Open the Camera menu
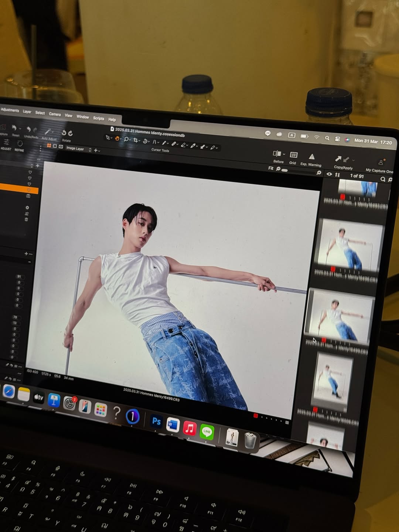This screenshot has width=399, height=532. (55, 114)
